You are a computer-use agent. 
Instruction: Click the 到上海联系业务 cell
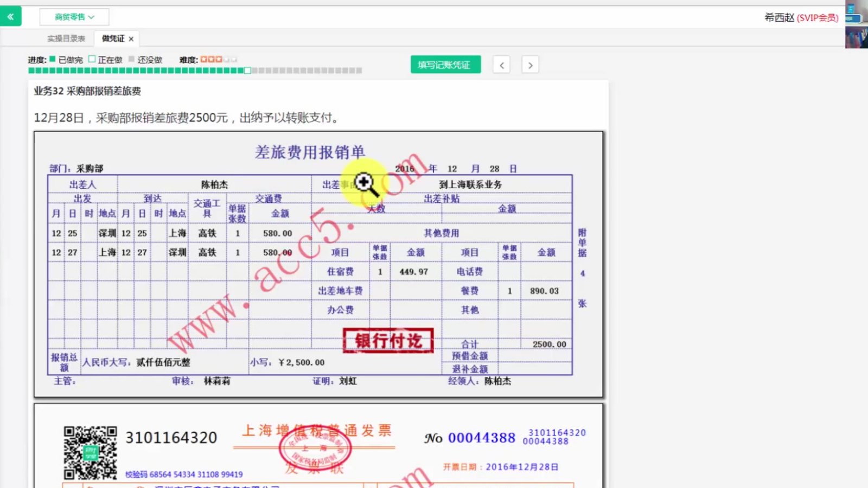[470, 184]
